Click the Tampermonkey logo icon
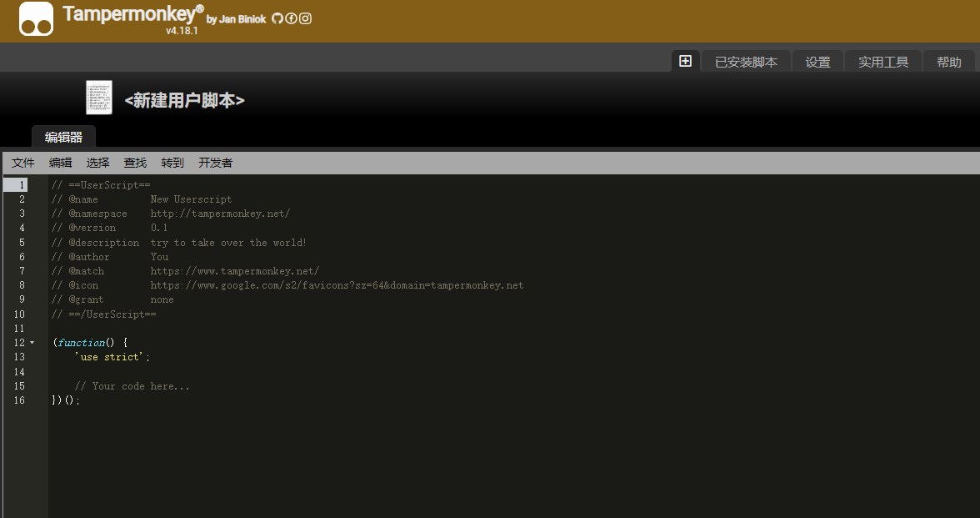980x518 pixels. 37,18
